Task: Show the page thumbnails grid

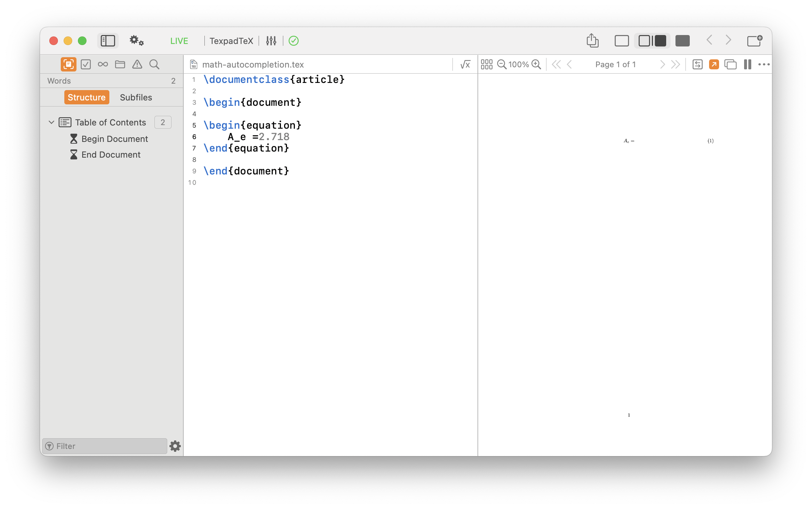Action: [487, 64]
